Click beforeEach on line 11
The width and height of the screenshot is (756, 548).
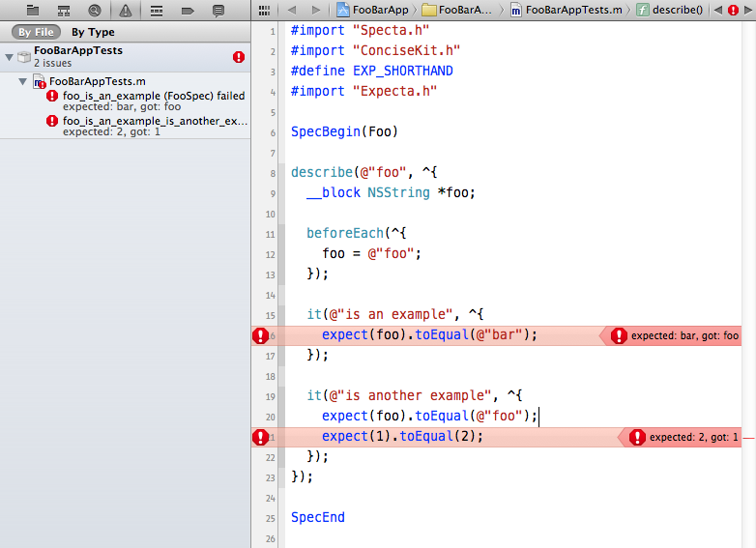345,233
